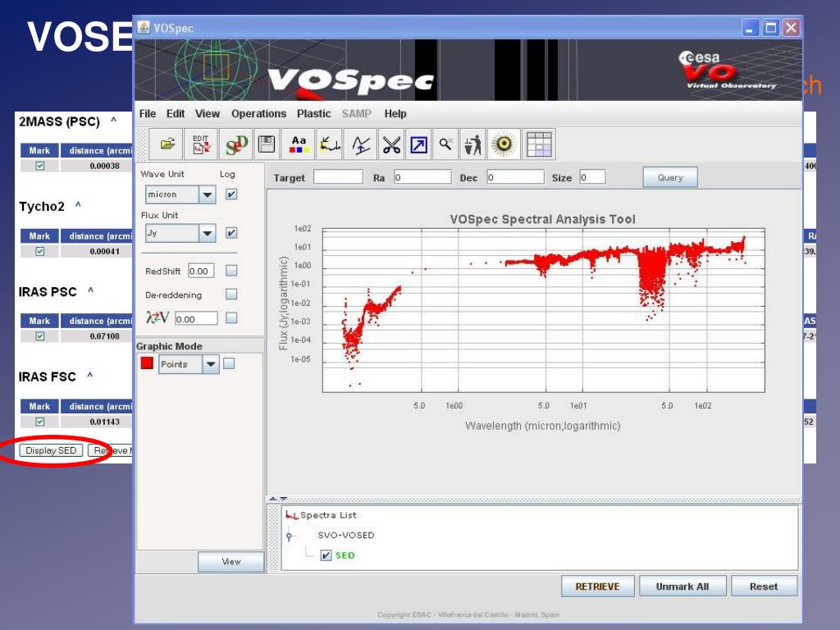Screen dimensions: 840x630
Task: Open the Edit menu
Action: click(176, 113)
